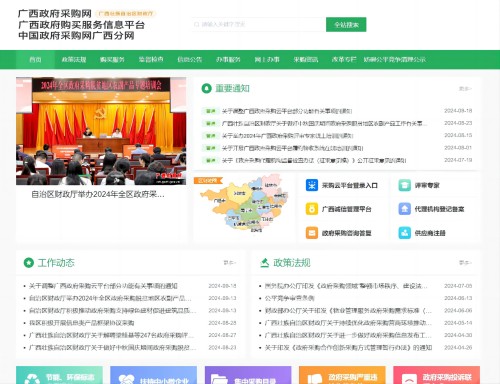Viewport: 500px width, 384px height.
Task: Click the 供应商注册 text label
Action: coord(430,233)
